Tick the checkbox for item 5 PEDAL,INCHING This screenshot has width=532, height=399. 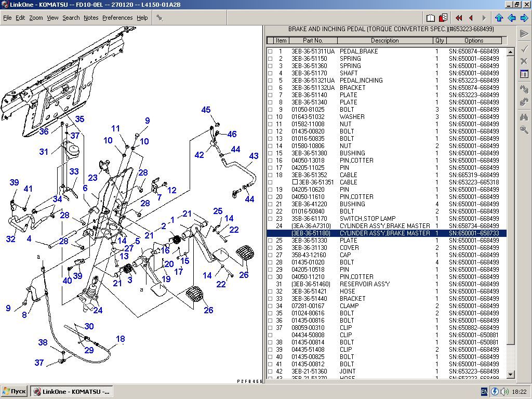click(x=270, y=81)
